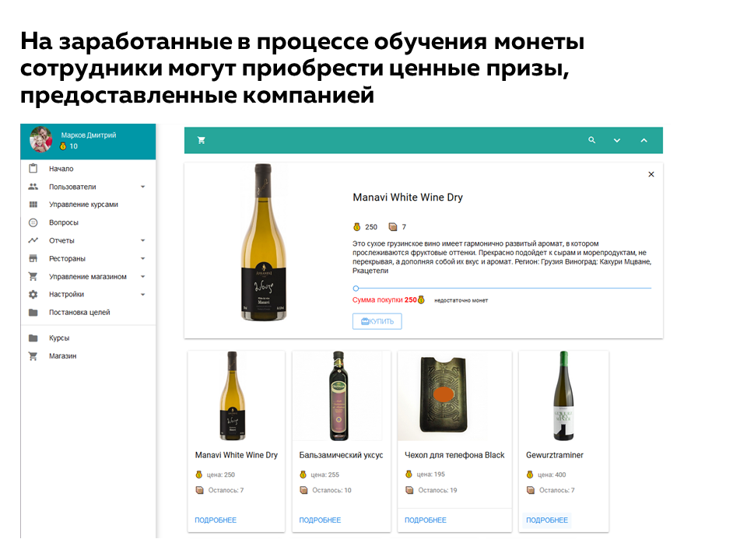
Task: Click the coin icon next to price 250 in details
Action: 357,226
